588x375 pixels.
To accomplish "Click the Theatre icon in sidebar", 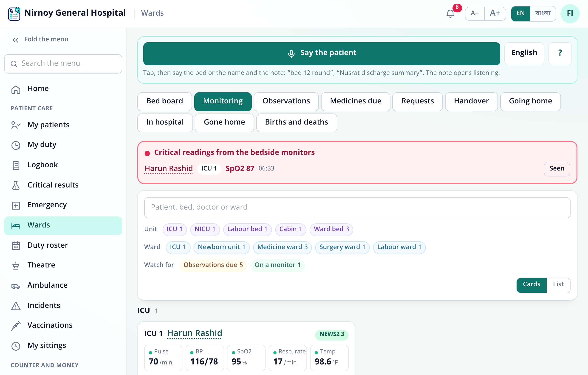I will [16, 266].
